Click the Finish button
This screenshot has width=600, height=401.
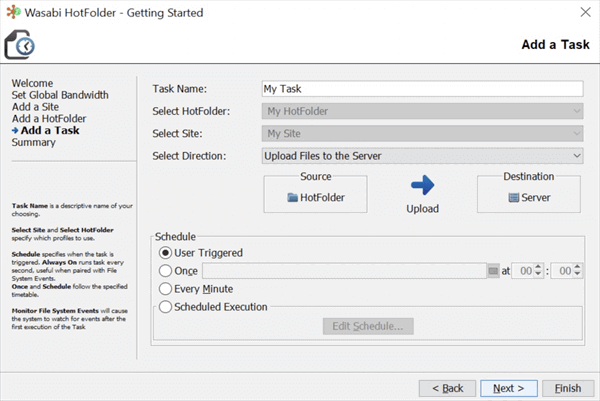click(x=567, y=387)
